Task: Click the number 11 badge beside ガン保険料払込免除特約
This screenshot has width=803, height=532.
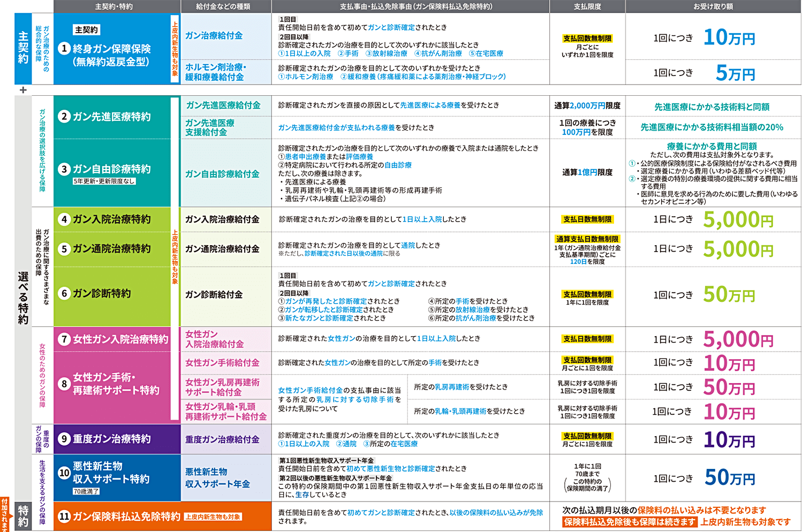Action: (x=64, y=516)
